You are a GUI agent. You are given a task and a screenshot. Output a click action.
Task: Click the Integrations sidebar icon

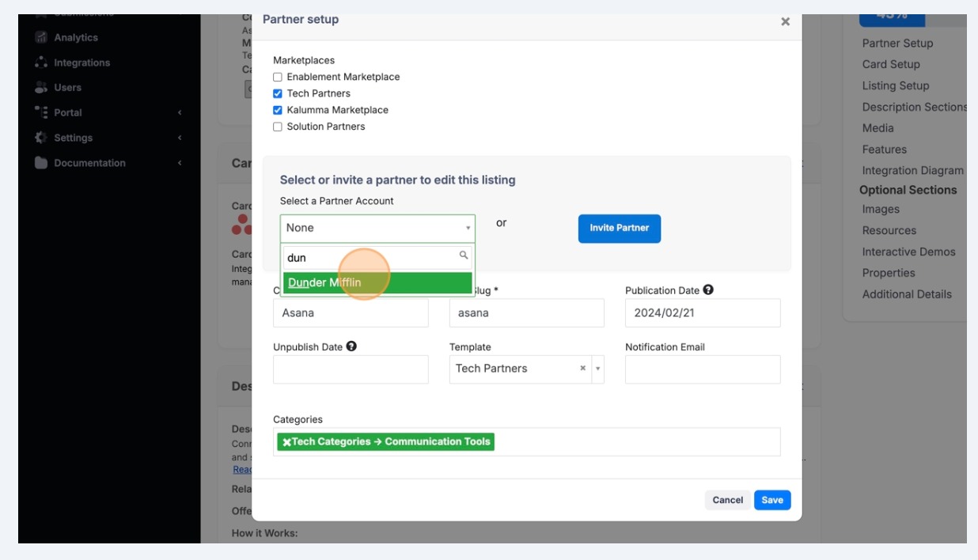[x=41, y=62]
